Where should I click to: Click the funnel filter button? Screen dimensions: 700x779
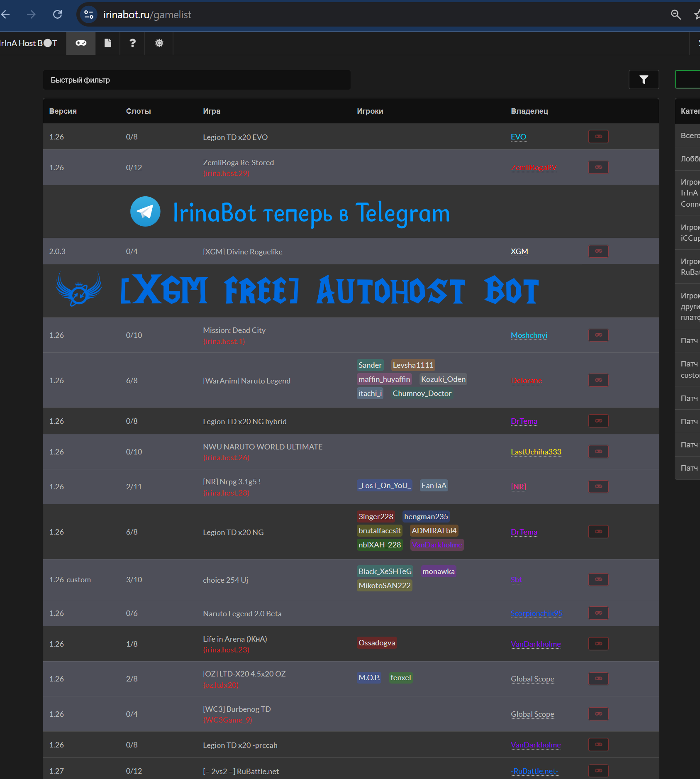[644, 80]
